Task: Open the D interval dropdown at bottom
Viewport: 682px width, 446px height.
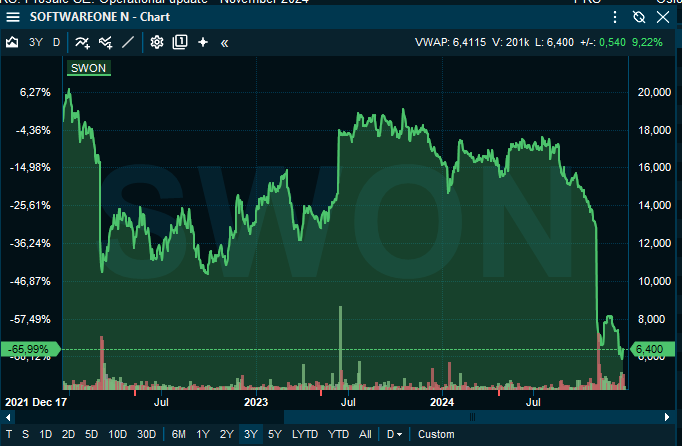Action: 395,434
